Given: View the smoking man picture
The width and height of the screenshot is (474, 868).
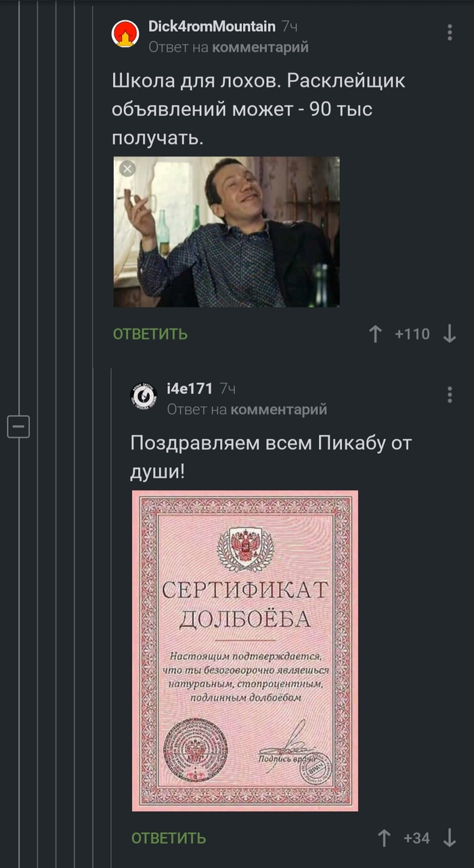Looking at the screenshot, I should (226, 232).
